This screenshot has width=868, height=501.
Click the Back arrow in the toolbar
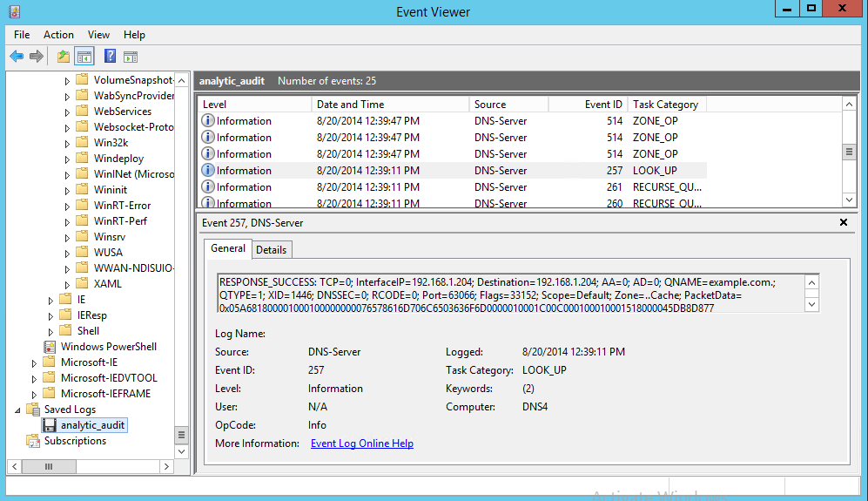(17, 57)
